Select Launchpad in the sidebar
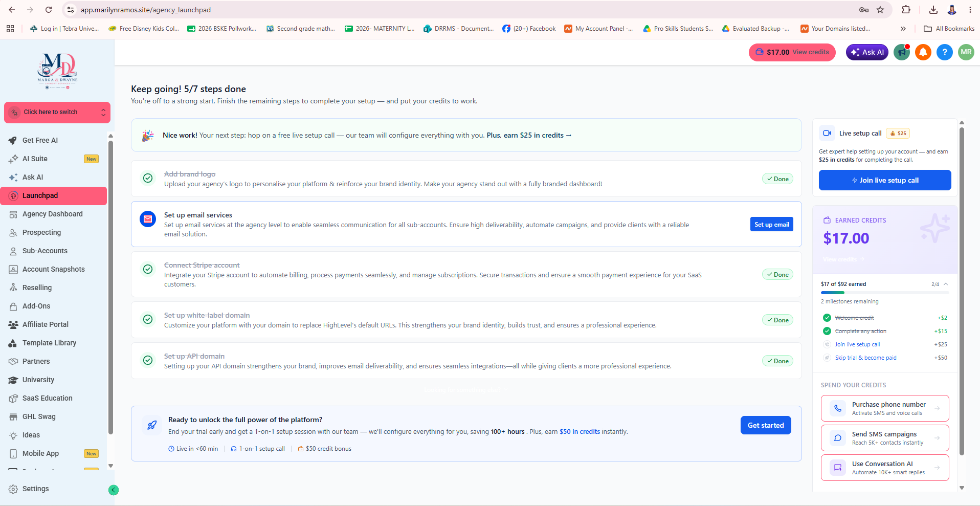 [53, 195]
